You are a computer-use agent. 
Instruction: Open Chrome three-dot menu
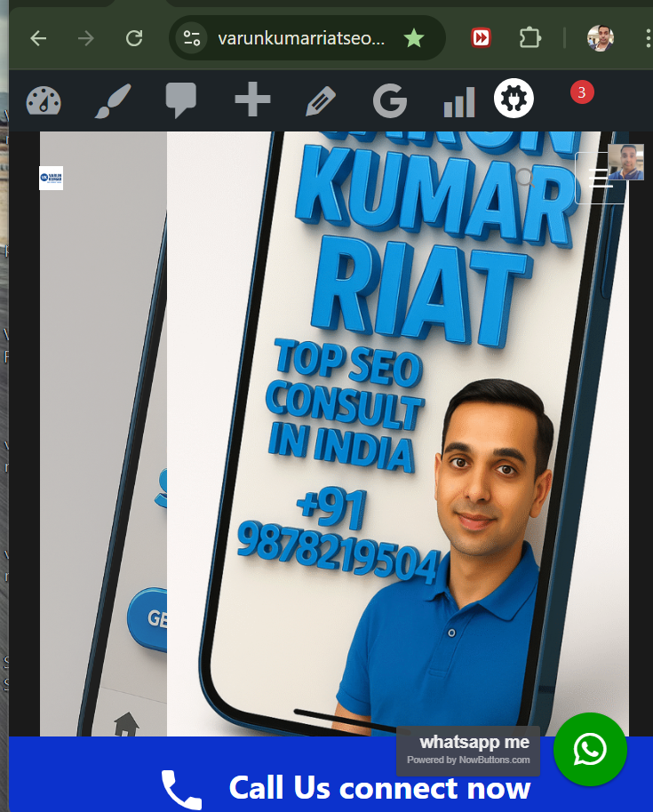pyautogui.click(x=648, y=38)
